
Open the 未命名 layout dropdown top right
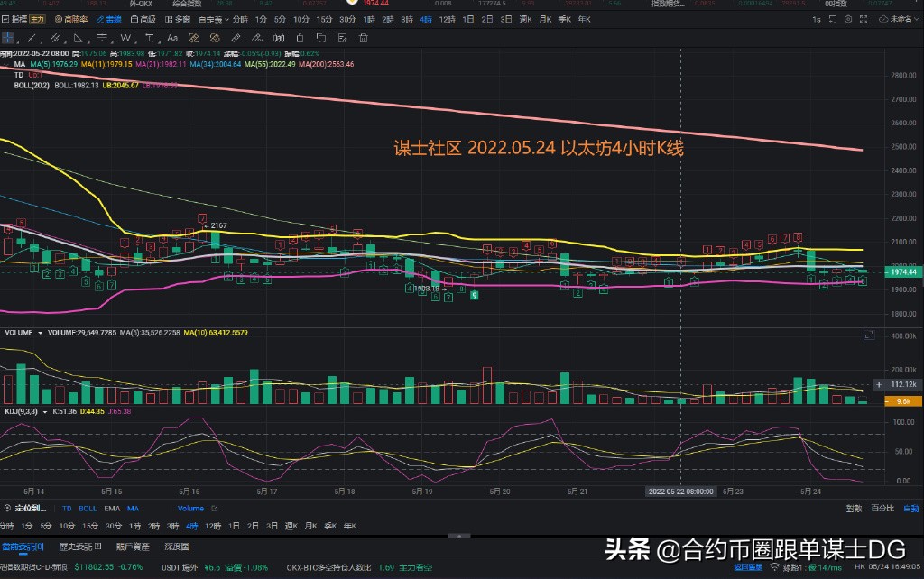900,18
